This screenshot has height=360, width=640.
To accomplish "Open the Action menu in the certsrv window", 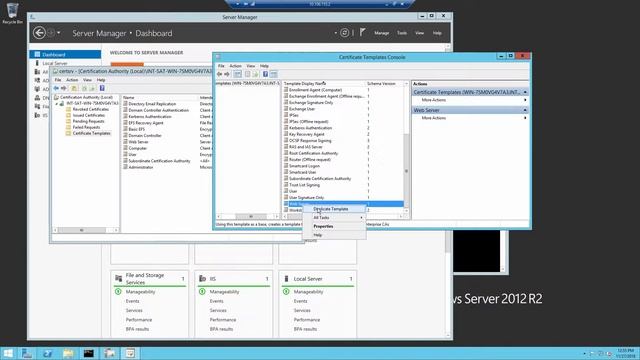I will pyautogui.click(x=72, y=80).
